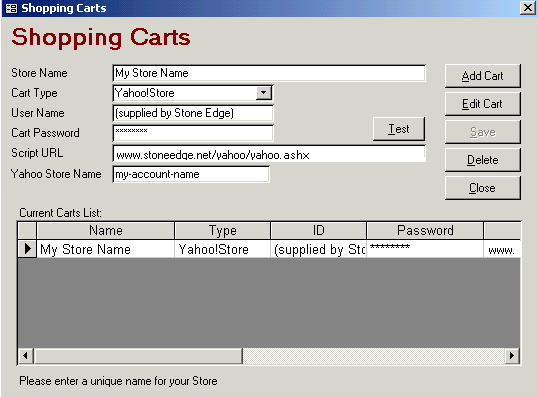Click the Edit Cart button
538x397 pixels.
pos(482,104)
